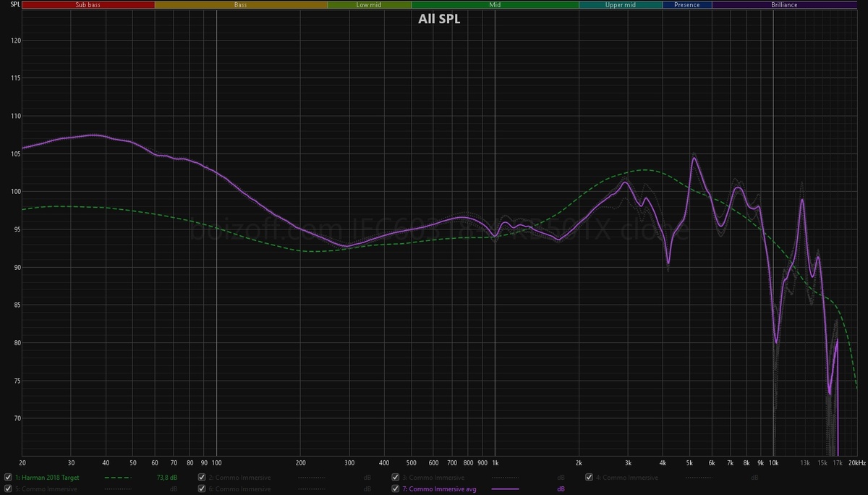Click the 10k frequency axis label
The height and width of the screenshot is (495, 868).
[x=773, y=462]
